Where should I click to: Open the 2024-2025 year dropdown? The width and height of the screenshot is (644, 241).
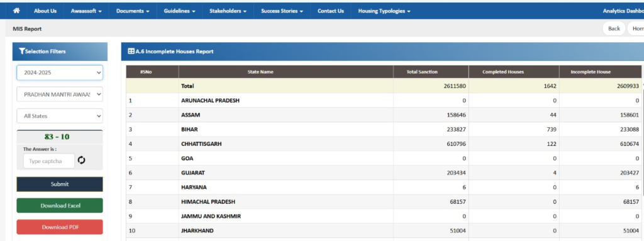coord(60,72)
